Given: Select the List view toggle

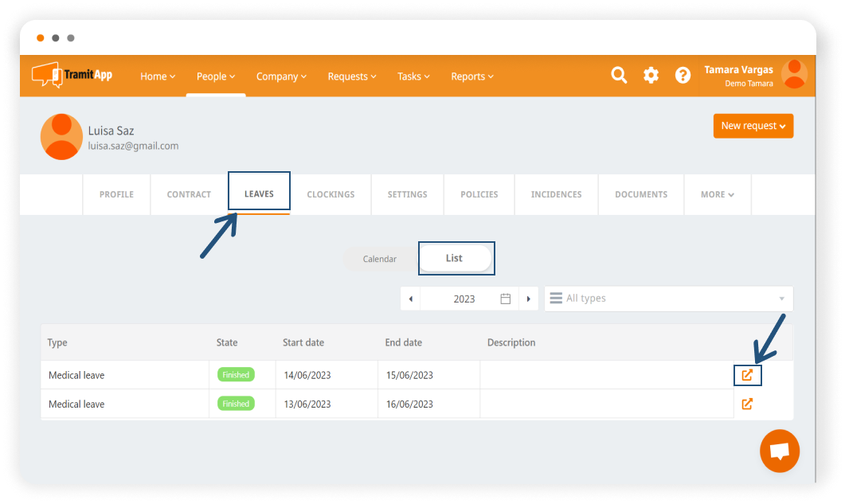Looking at the screenshot, I should pyautogui.click(x=455, y=258).
